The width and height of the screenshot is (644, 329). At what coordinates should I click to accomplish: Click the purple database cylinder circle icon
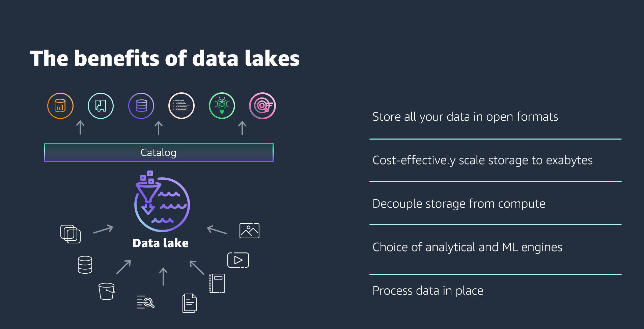pyautogui.click(x=141, y=106)
